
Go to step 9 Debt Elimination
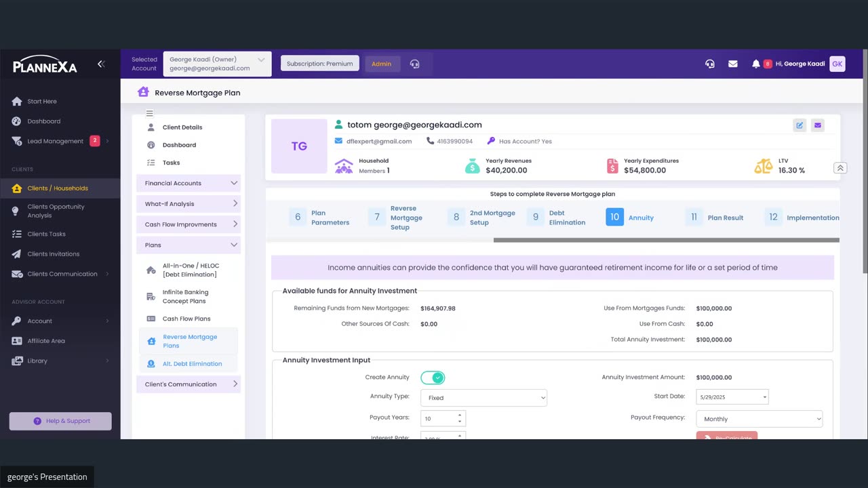point(558,218)
